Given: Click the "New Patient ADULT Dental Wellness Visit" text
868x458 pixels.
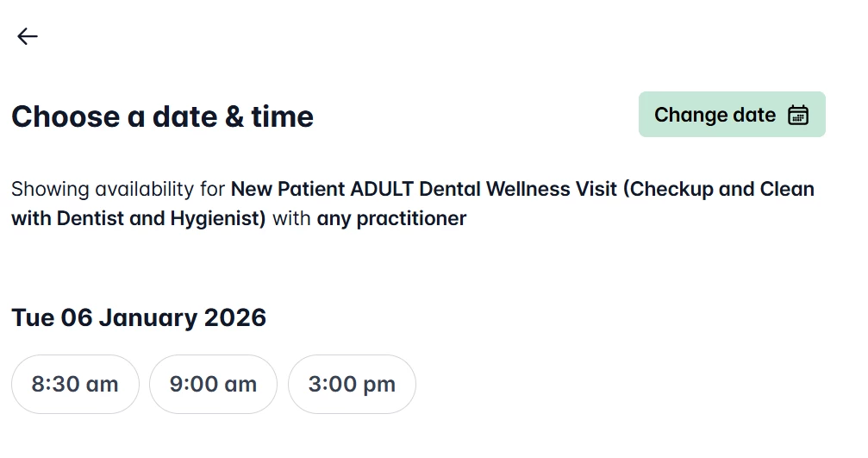Looking at the screenshot, I should click(424, 189).
